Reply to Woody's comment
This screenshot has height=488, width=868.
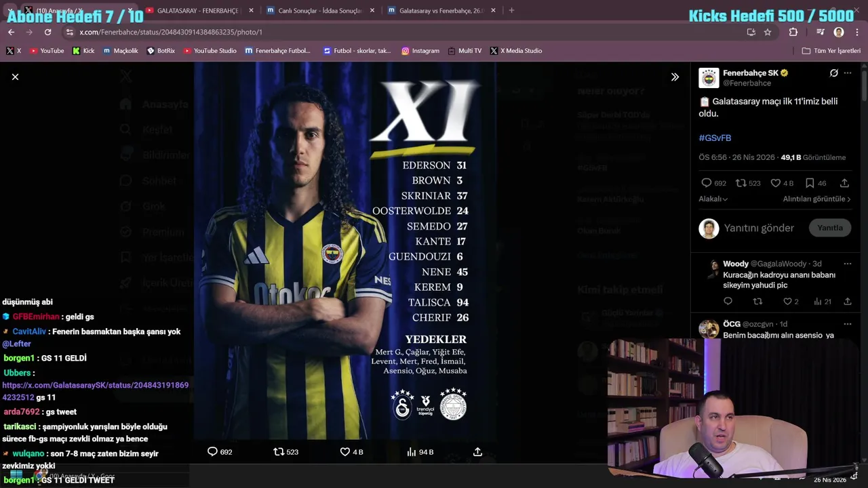pos(728,302)
